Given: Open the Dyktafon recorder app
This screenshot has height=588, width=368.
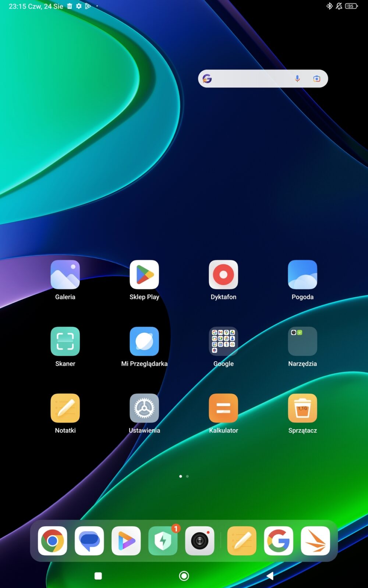Looking at the screenshot, I should [223, 275].
